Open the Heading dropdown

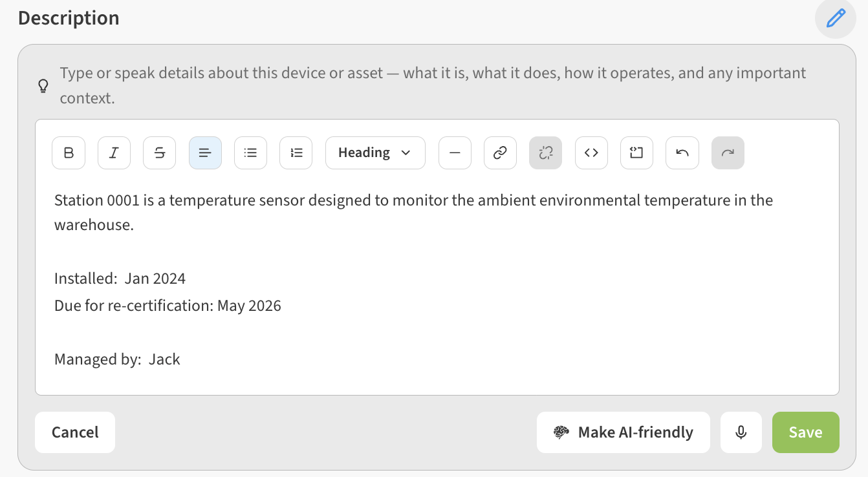tap(375, 153)
